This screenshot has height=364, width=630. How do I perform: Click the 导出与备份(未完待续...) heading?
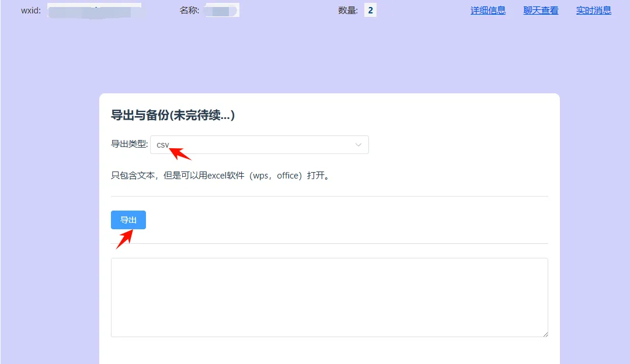pyautogui.click(x=174, y=115)
